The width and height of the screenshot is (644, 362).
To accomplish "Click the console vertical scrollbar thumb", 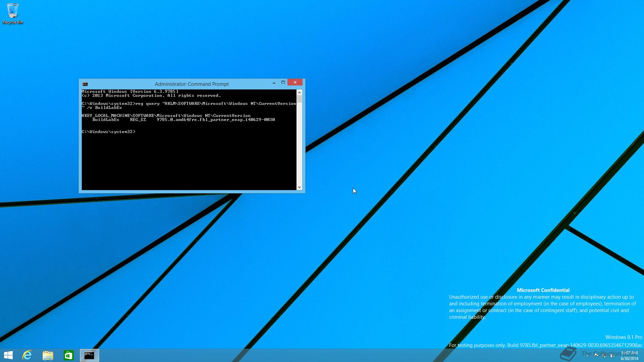I will click(x=299, y=99).
